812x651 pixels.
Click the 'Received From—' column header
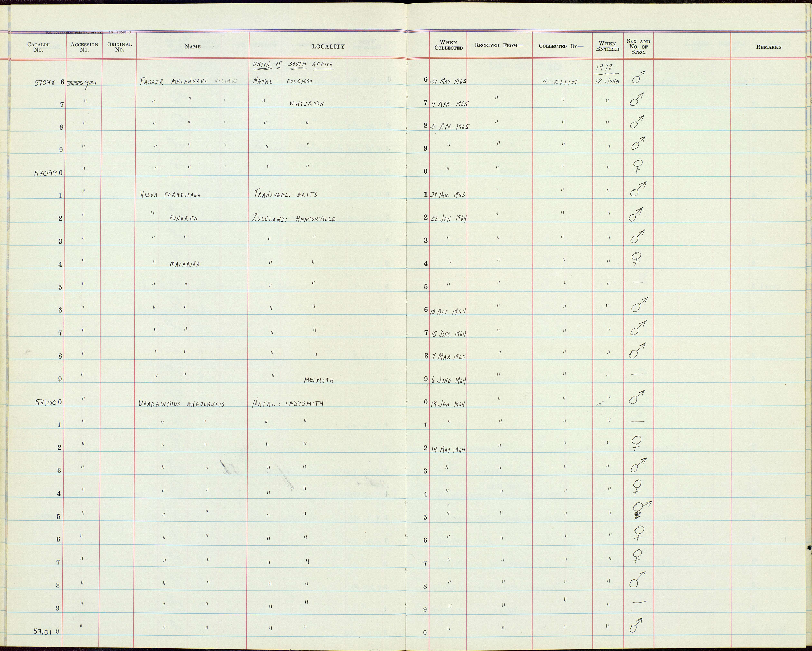[x=499, y=45]
